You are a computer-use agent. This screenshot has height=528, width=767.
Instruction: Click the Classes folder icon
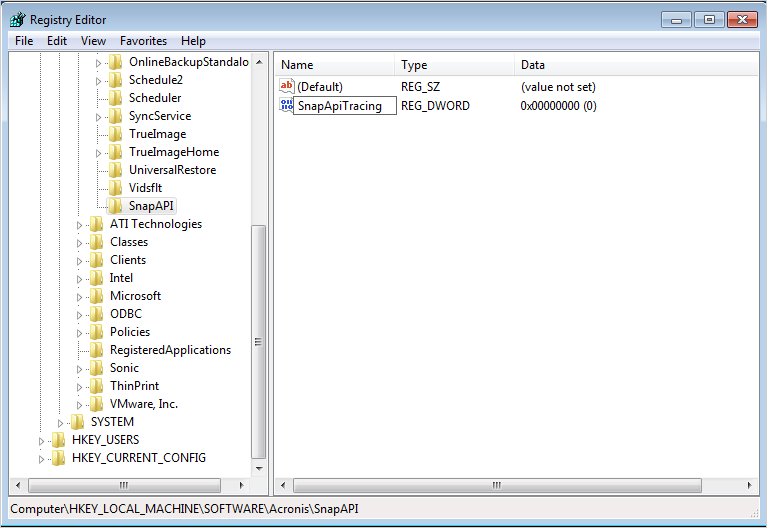[97, 242]
